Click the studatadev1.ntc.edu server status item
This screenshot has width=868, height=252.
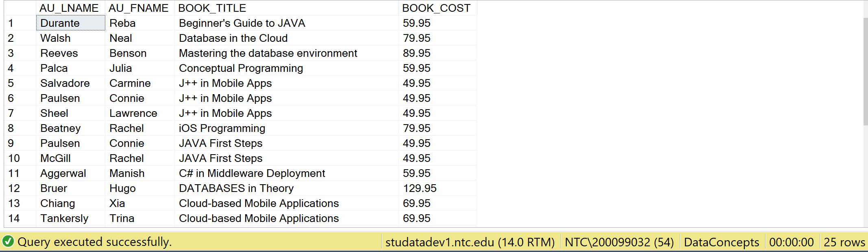470,242
